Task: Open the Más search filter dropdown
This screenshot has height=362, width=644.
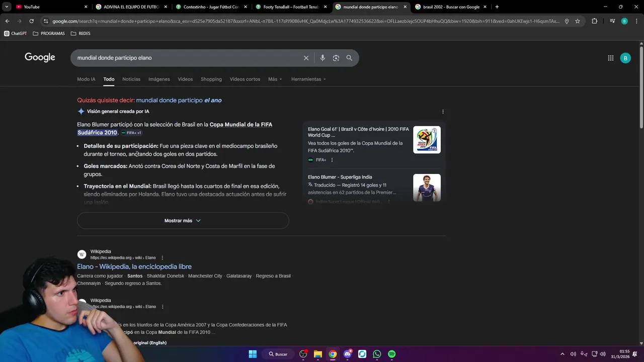Action: (x=275, y=79)
